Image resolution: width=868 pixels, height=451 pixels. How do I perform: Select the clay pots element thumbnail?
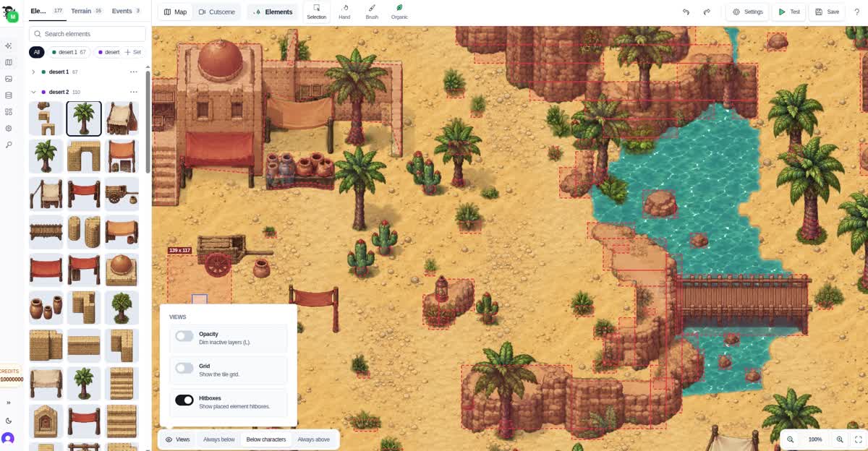click(x=46, y=307)
